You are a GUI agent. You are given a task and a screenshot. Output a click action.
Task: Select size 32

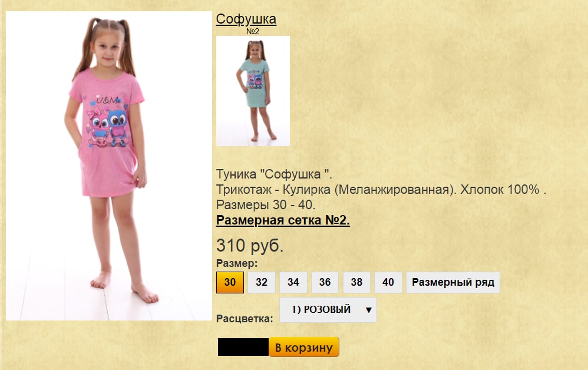262,282
